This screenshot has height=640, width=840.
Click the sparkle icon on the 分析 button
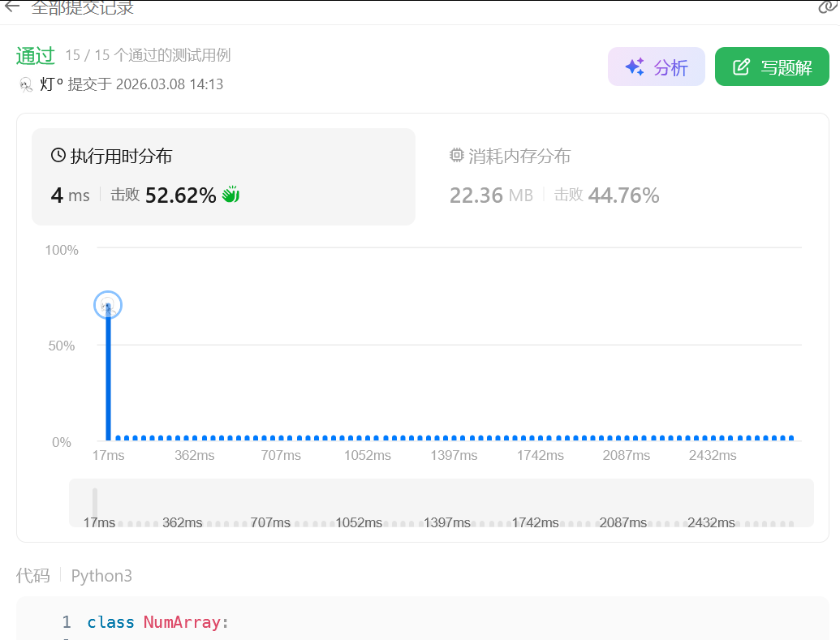[634, 67]
